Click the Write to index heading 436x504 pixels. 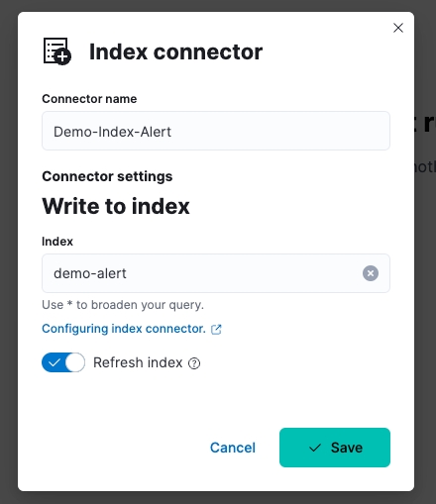[x=116, y=206]
